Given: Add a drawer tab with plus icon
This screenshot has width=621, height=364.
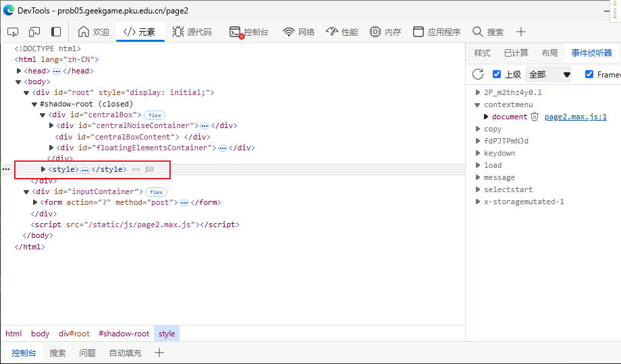Looking at the screenshot, I should 159,353.
